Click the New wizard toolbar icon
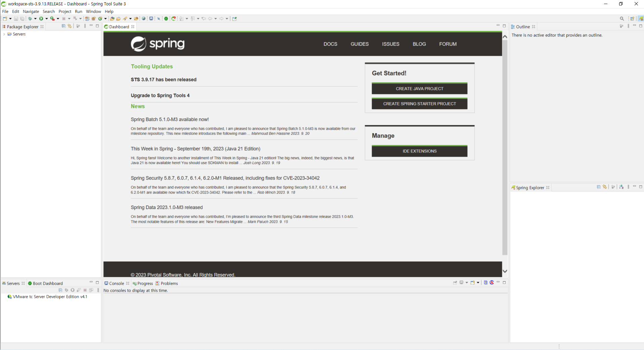 [x=5, y=18]
